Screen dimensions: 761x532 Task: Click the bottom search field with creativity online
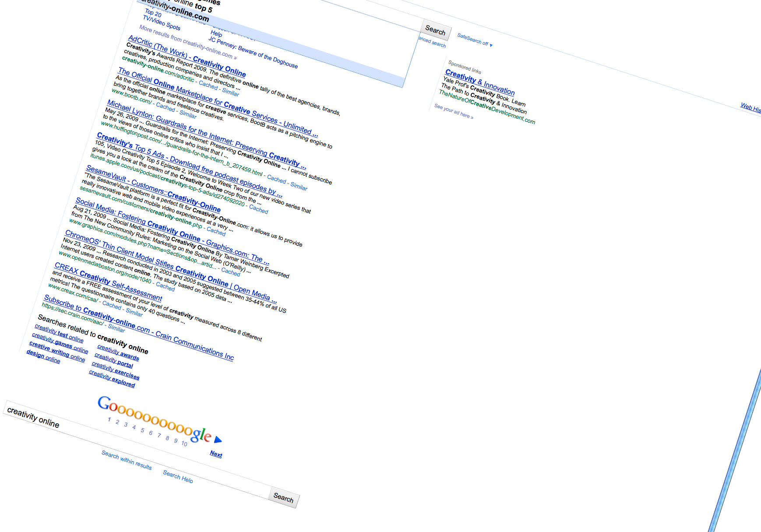click(x=136, y=451)
